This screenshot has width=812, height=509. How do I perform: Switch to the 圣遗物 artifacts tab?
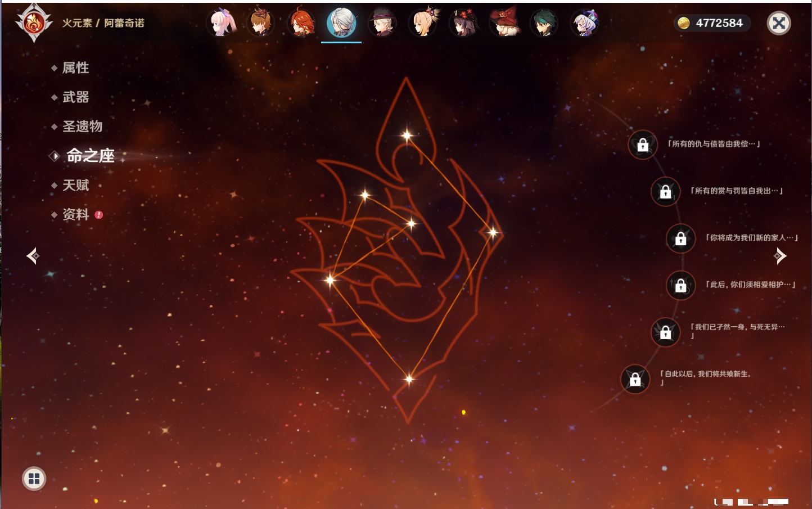82,127
